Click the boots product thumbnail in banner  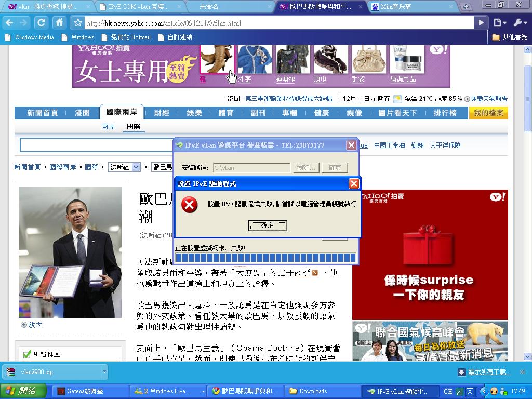(x=217, y=59)
